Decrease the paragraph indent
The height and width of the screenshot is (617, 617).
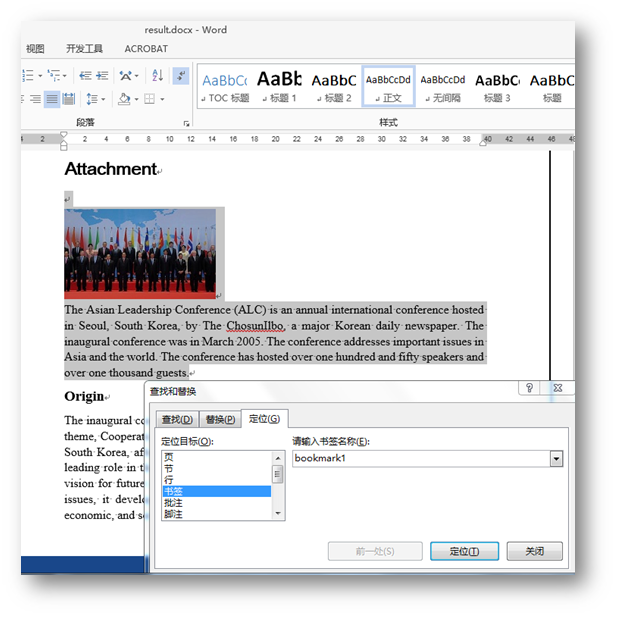(85, 75)
